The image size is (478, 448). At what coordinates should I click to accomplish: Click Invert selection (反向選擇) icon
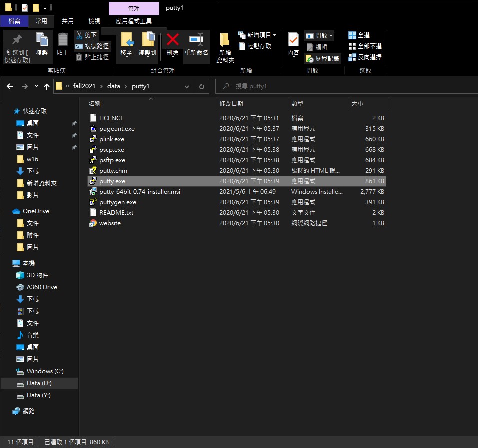352,57
